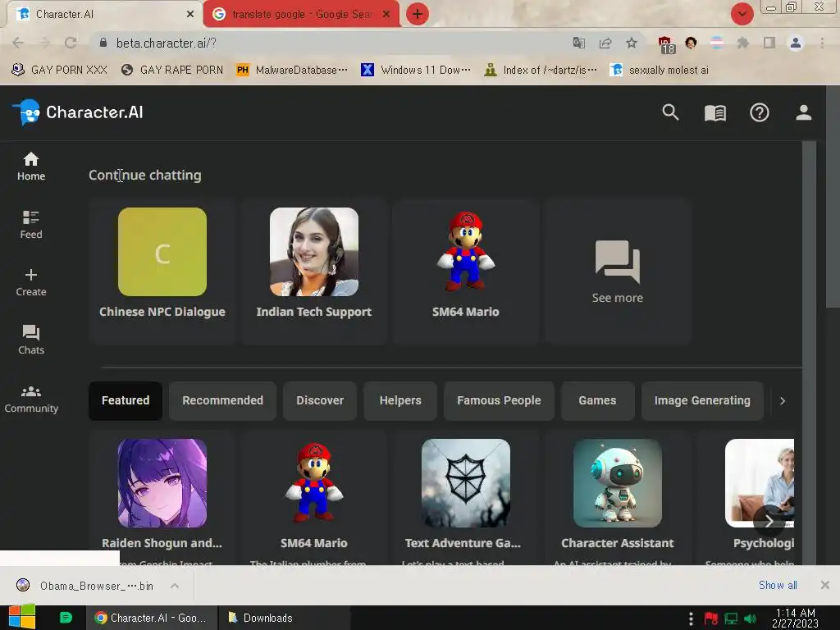840x630 pixels.
Task: Select the Famous People category tab
Action: point(499,400)
